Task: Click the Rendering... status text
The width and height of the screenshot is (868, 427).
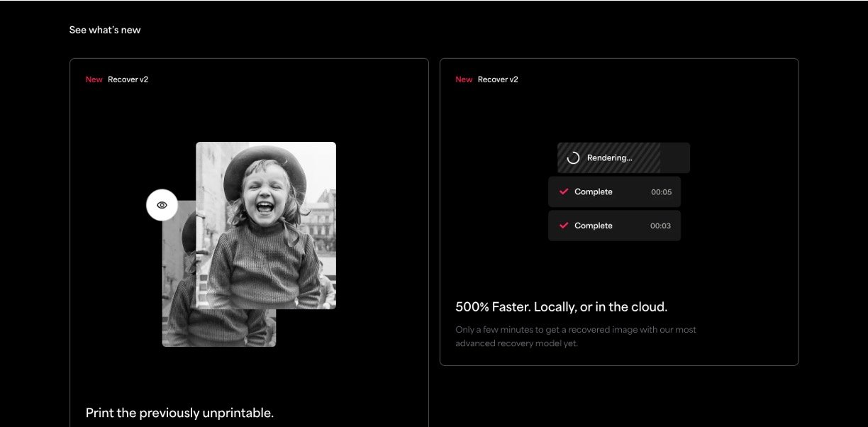Action: pos(610,158)
